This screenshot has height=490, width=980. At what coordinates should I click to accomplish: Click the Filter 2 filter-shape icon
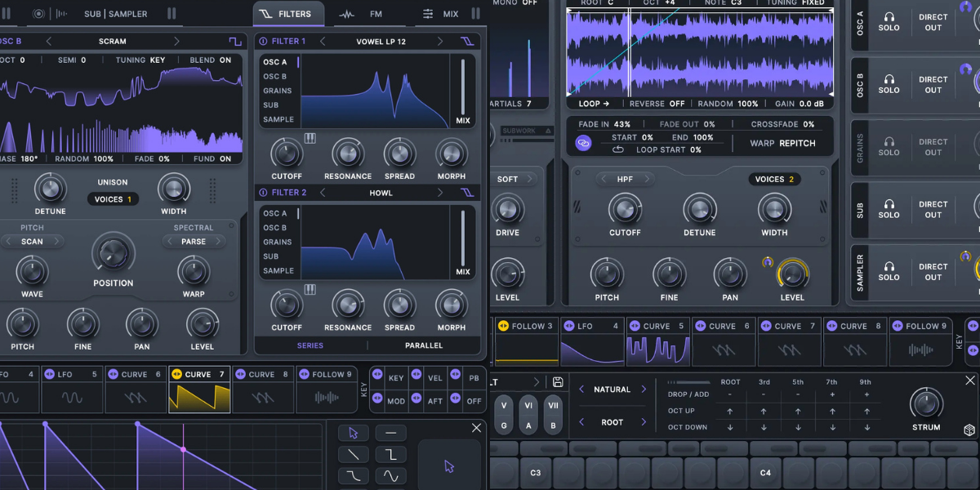[x=467, y=193]
